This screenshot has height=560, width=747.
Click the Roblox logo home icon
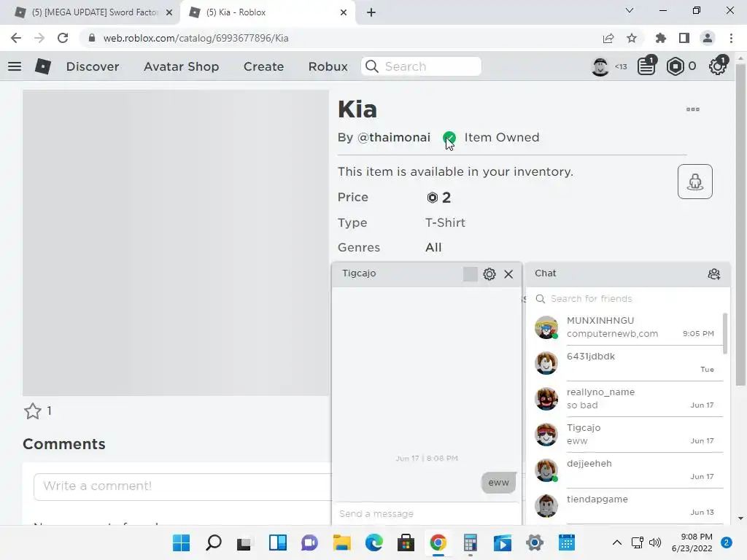[x=43, y=66]
